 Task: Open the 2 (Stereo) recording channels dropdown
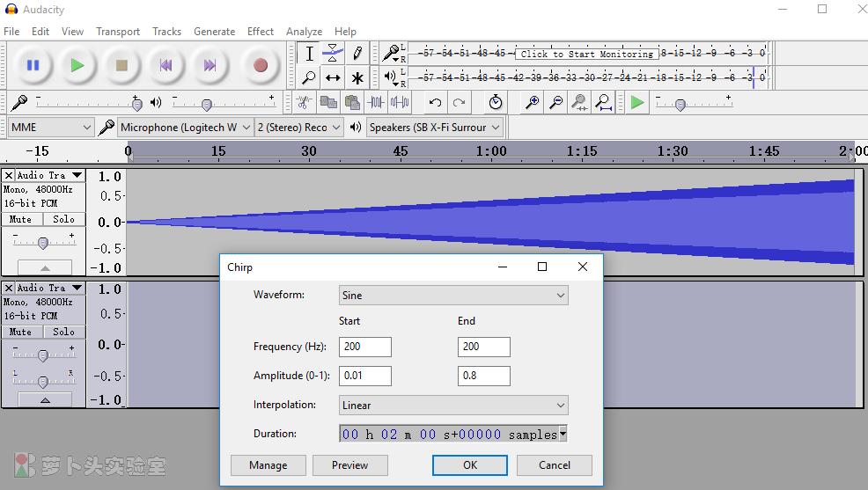click(x=299, y=128)
